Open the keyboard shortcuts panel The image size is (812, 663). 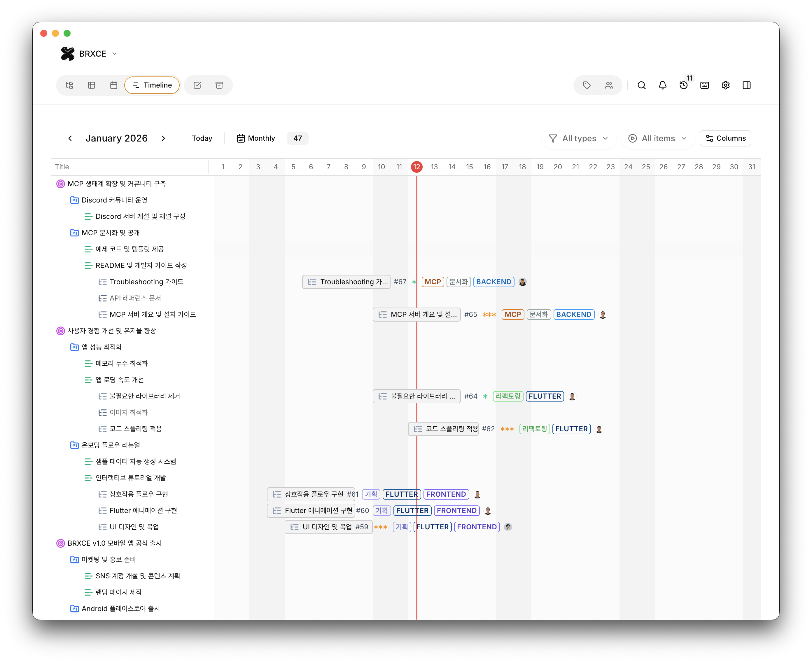tap(705, 85)
